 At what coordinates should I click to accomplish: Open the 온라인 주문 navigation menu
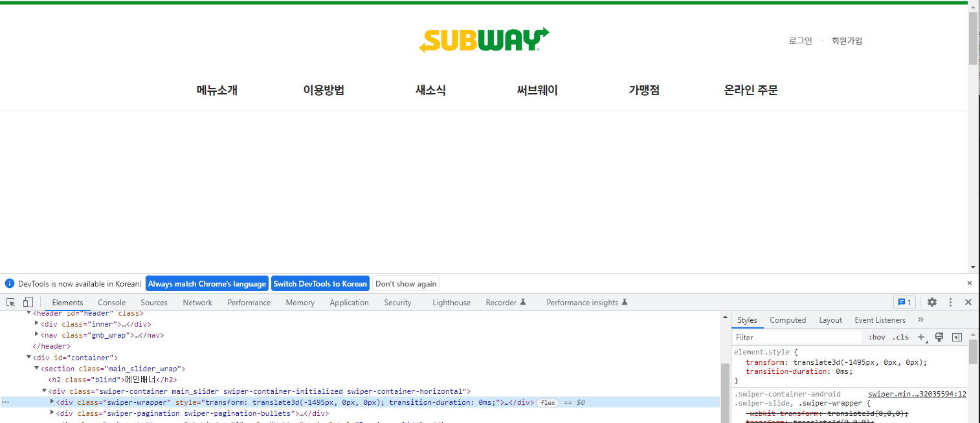pos(751,91)
